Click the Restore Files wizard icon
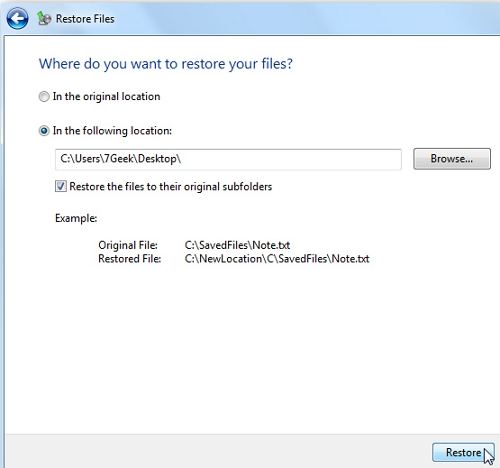Screen dimensions: 500x468 click(44, 19)
